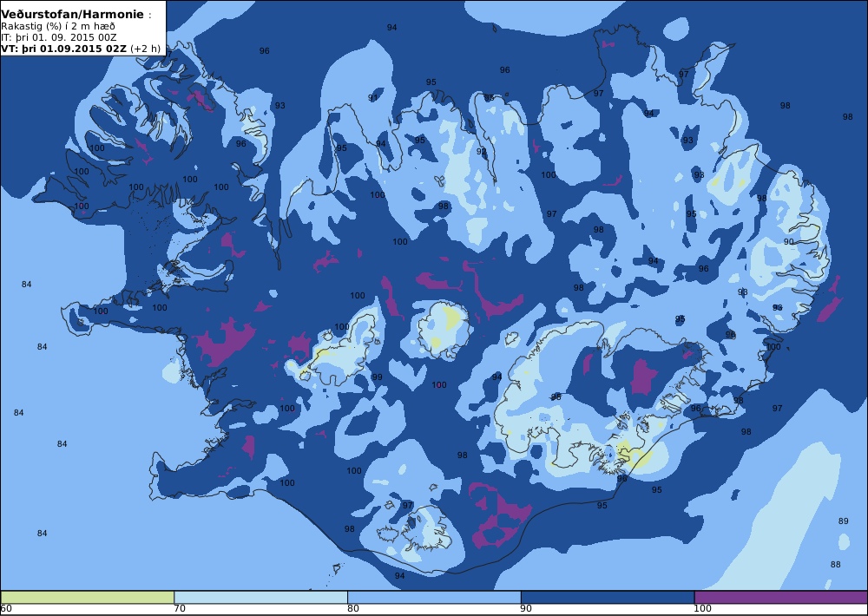Click the '60' label under the legend
The image size is (868, 616).
point(7,609)
